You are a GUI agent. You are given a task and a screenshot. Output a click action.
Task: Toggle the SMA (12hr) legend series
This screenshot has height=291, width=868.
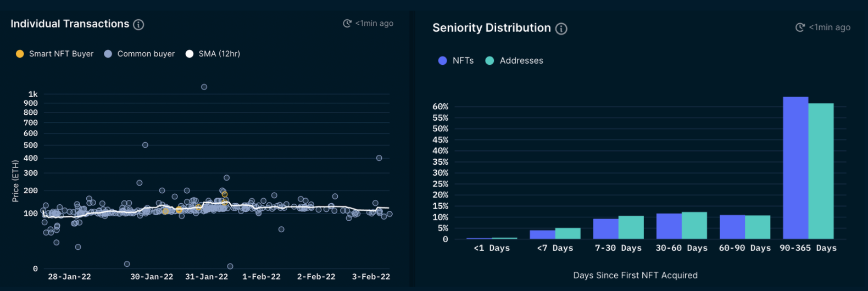[x=213, y=54]
